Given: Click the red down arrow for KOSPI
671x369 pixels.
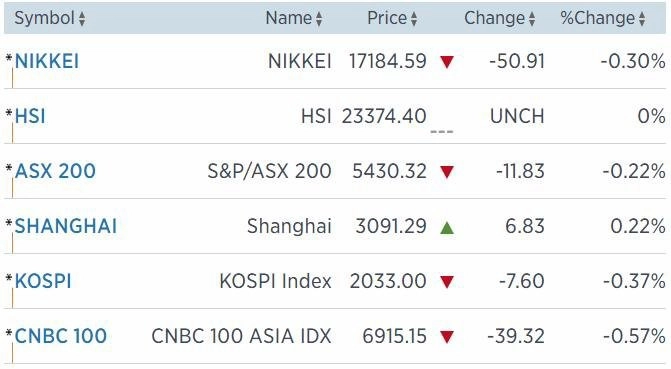Looking at the screenshot, I should (447, 282).
